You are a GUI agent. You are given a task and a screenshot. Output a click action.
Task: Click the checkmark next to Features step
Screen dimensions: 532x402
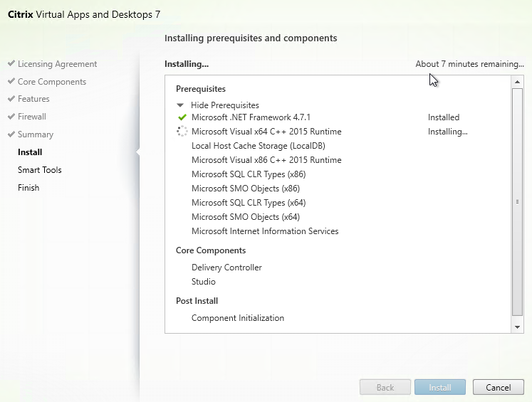tap(11, 99)
